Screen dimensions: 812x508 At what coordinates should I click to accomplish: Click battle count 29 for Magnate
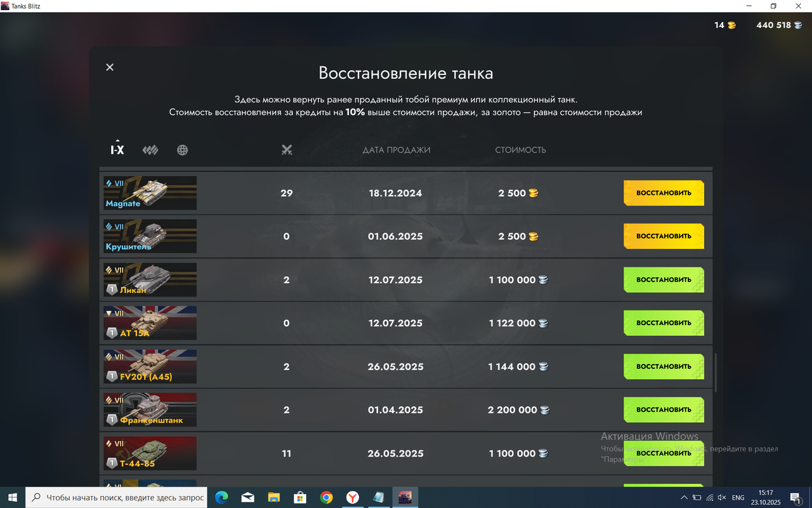tap(287, 193)
